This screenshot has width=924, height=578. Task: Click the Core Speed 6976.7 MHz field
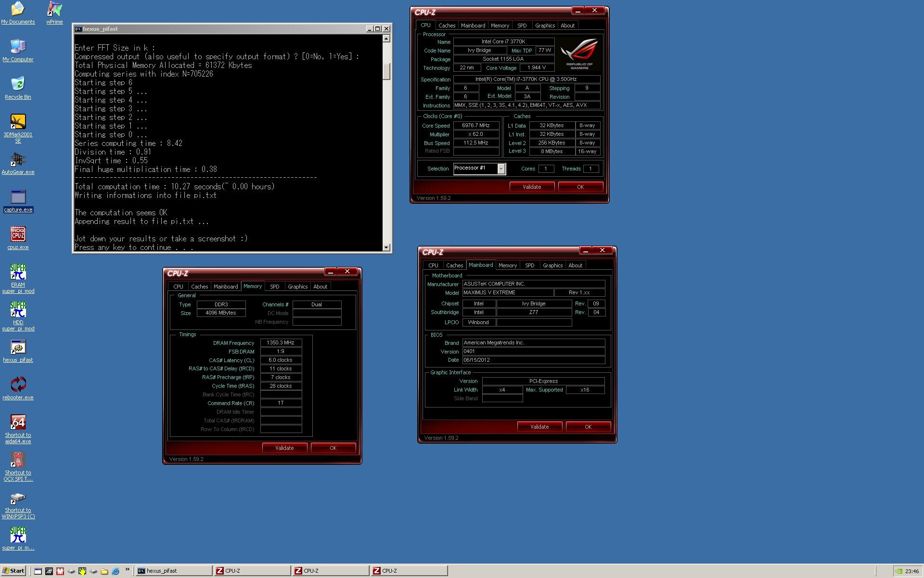[x=476, y=125]
